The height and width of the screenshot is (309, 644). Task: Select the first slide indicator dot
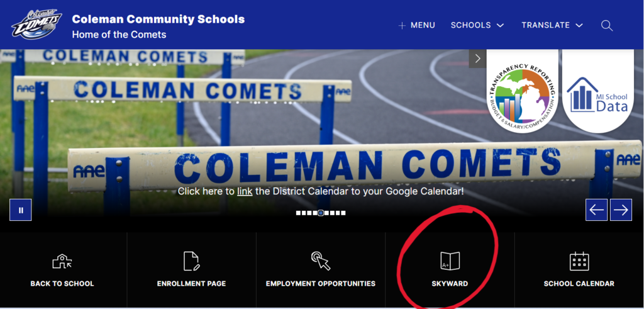(x=298, y=213)
